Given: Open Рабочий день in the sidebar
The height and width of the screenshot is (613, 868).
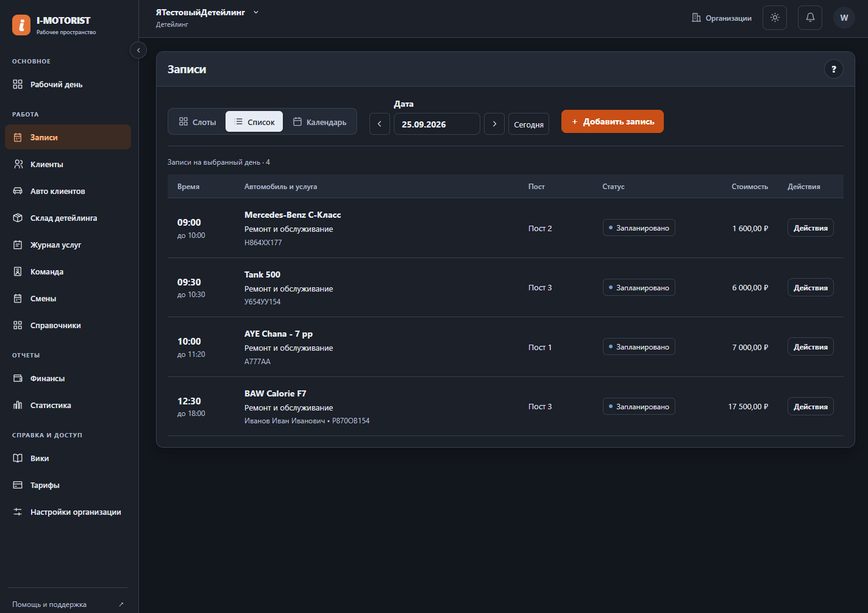Looking at the screenshot, I should (x=68, y=84).
